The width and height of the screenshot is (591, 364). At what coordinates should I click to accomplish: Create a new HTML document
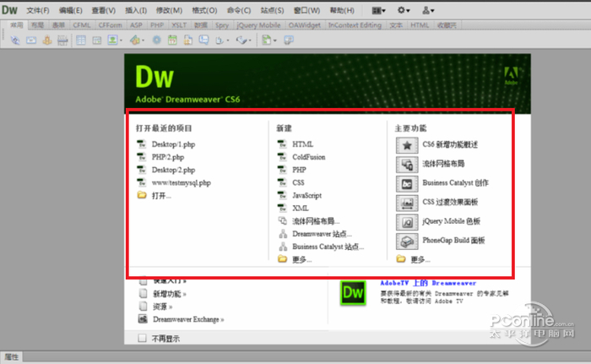click(302, 144)
